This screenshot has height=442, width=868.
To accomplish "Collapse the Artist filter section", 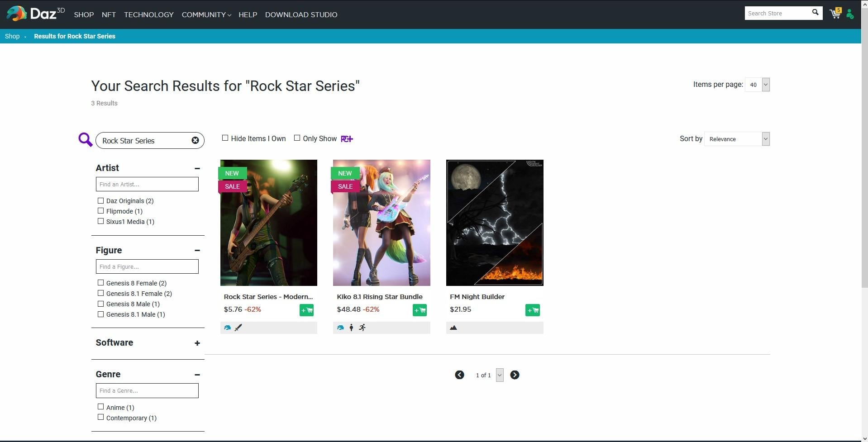I will point(197,168).
